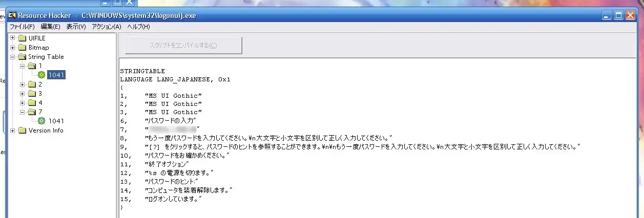Click the Resource Hacker title bar icon
The image size is (644, 218).
pos(13,15)
